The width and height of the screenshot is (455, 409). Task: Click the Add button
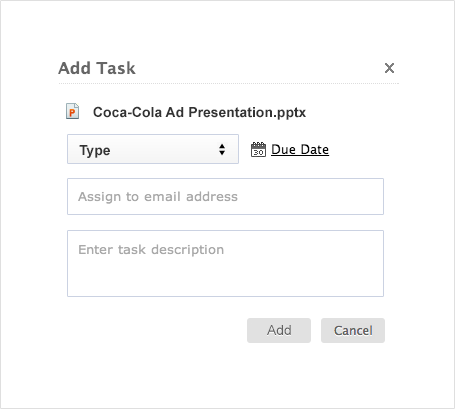coord(279,330)
